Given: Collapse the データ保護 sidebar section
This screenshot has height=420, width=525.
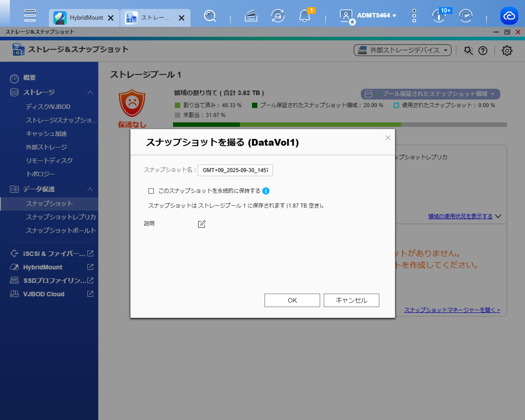Looking at the screenshot, I should 90,189.
